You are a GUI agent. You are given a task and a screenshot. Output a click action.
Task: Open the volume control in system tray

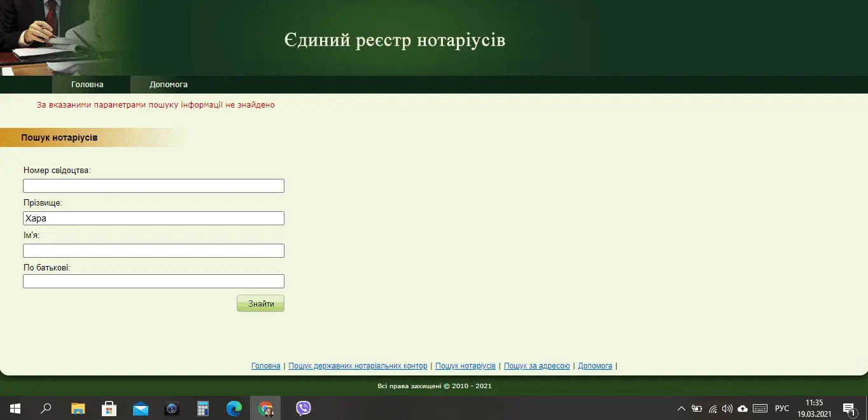click(726, 408)
